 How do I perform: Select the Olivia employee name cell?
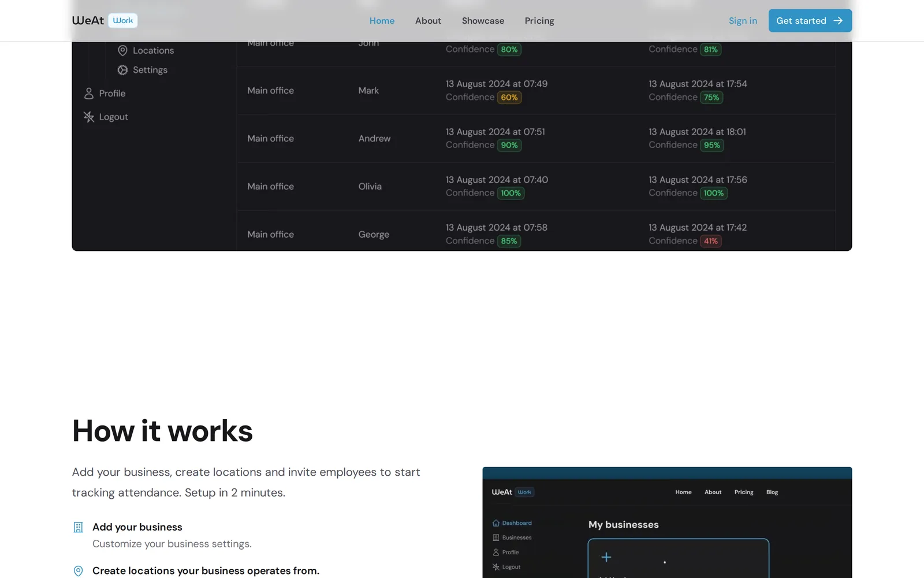370,187
